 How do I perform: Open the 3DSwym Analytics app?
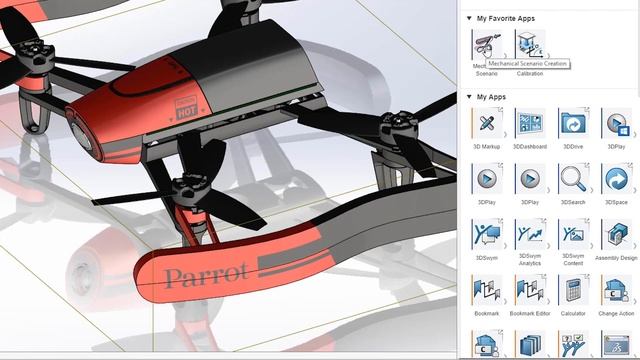(x=530, y=234)
